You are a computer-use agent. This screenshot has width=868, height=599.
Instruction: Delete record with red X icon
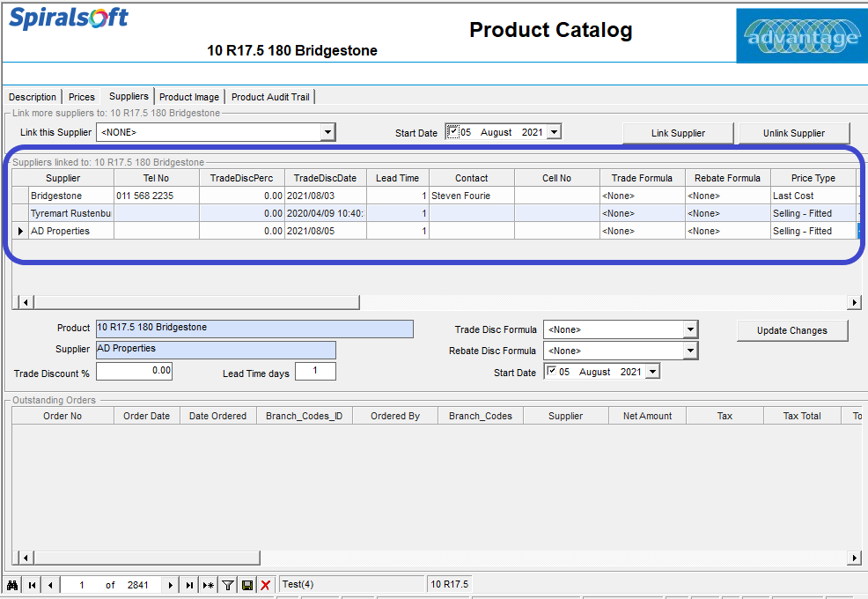pos(266,585)
